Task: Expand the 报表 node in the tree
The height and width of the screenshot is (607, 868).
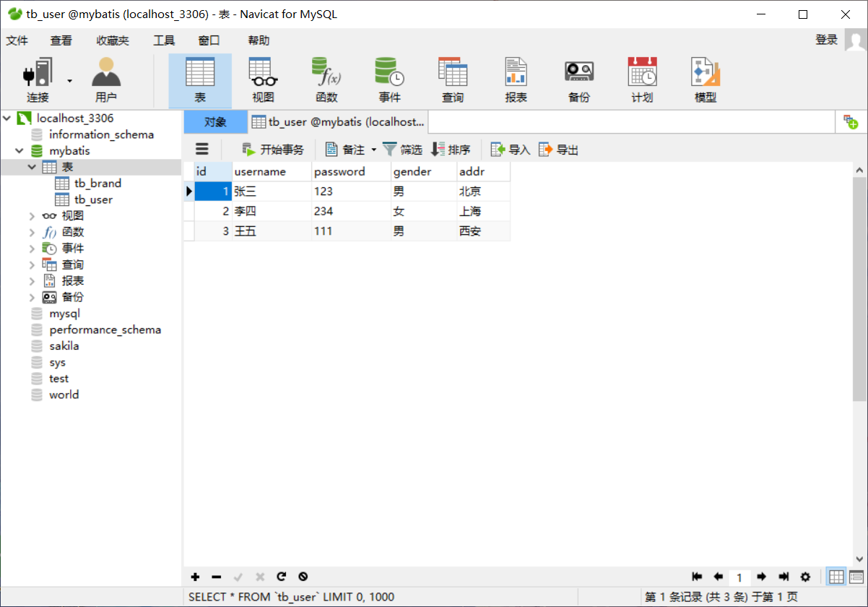Action: [32, 281]
